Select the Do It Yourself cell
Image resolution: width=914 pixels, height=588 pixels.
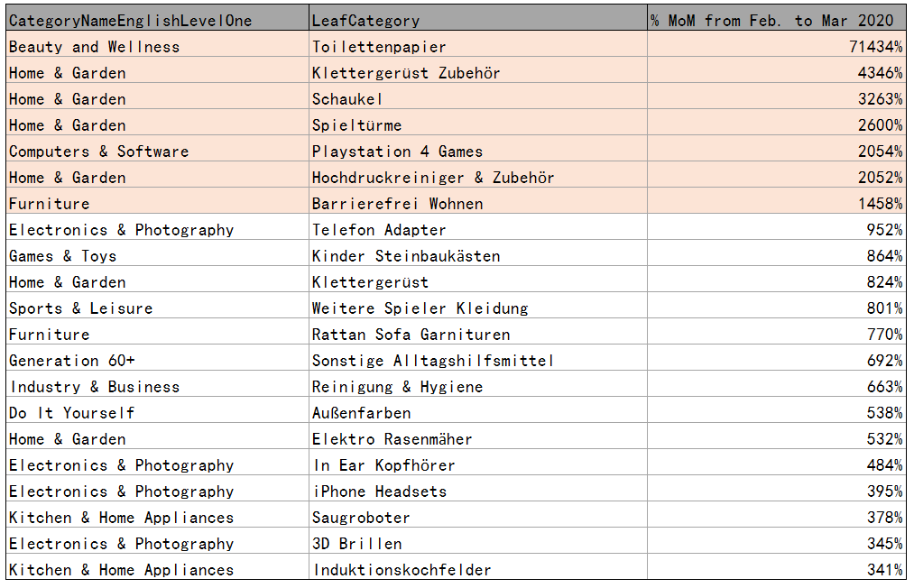pyautogui.click(x=72, y=413)
